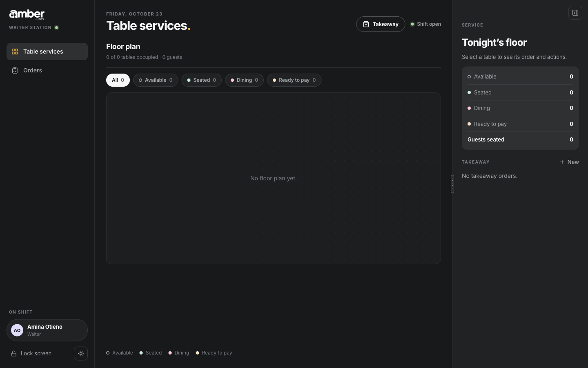Click the AO avatar
588x368 pixels.
[x=17, y=330]
